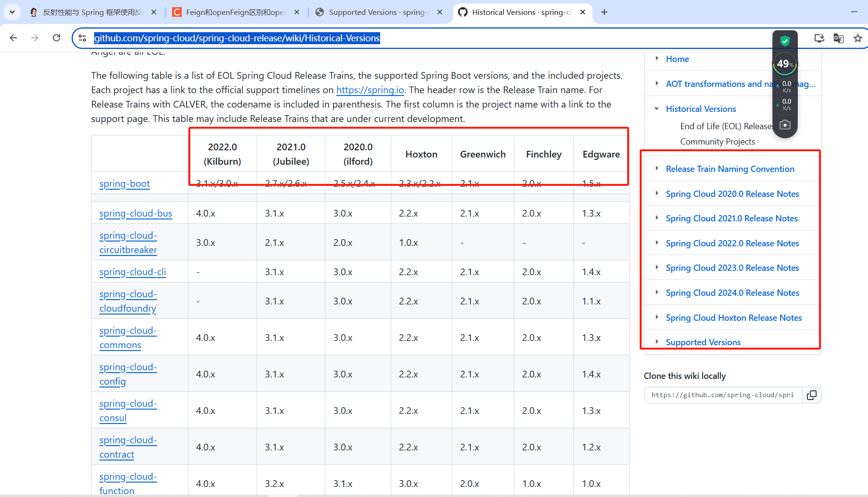The width and height of the screenshot is (868, 497).
Task: Switch to the 反射性能与 Spring tab
Action: pos(92,12)
